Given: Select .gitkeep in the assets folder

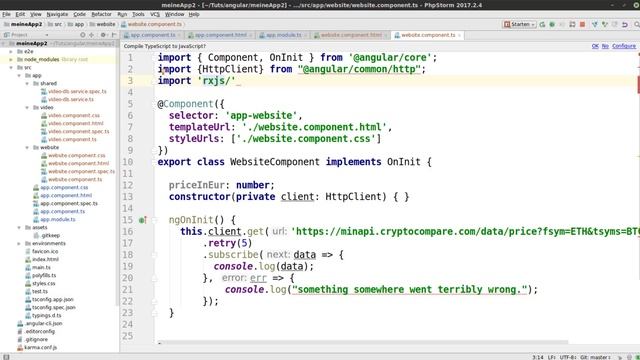Looking at the screenshot, I should click(x=50, y=236).
